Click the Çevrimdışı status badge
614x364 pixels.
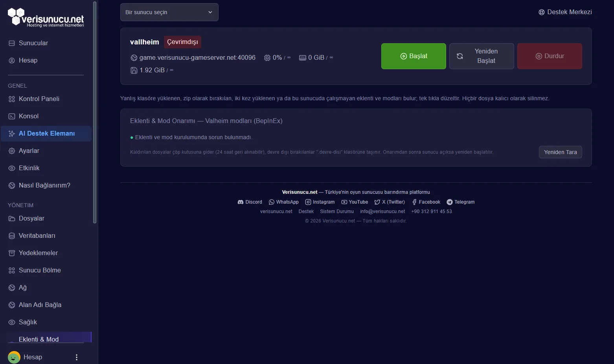[x=182, y=42]
